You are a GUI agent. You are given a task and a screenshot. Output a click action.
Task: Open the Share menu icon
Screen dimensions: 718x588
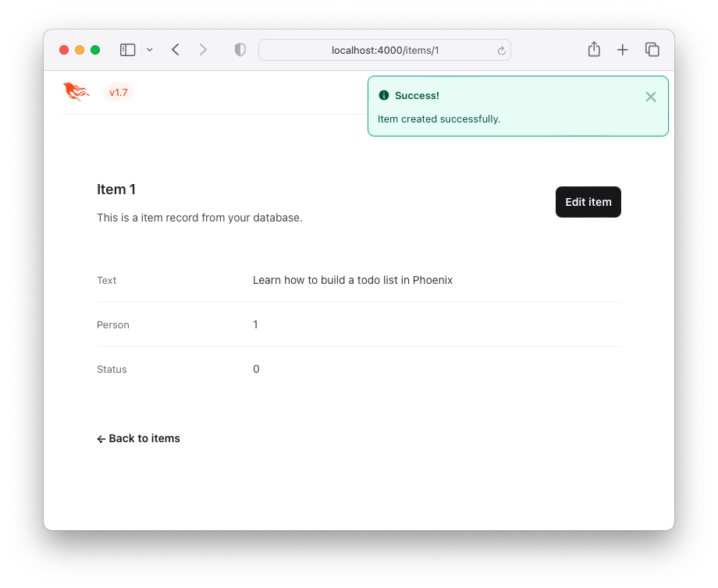594,49
